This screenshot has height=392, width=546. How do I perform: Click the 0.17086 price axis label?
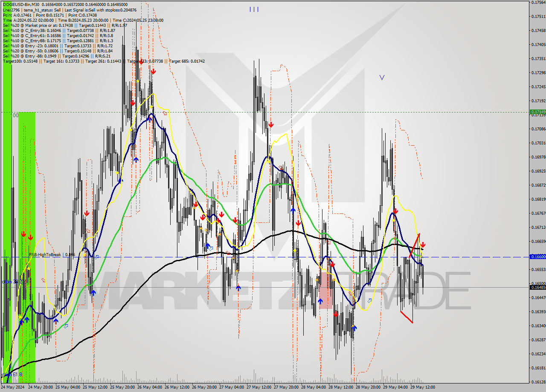(x=538, y=129)
